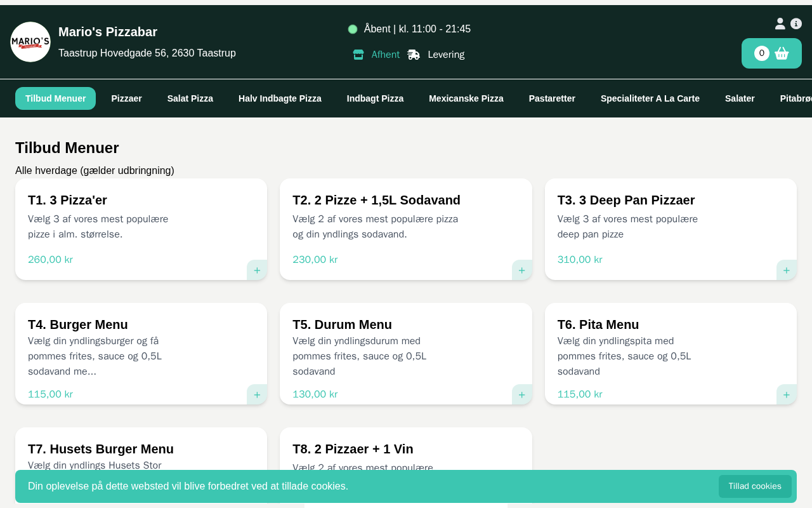The image size is (812, 508).
Task: Open the shopping basket cart
Action: [x=771, y=53]
